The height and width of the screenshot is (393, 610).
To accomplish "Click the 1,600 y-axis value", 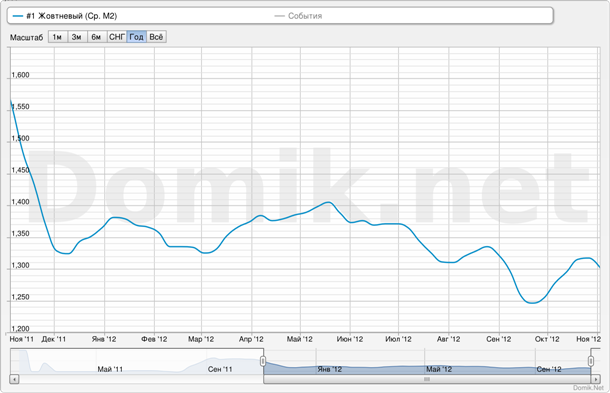I will click(20, 75).
